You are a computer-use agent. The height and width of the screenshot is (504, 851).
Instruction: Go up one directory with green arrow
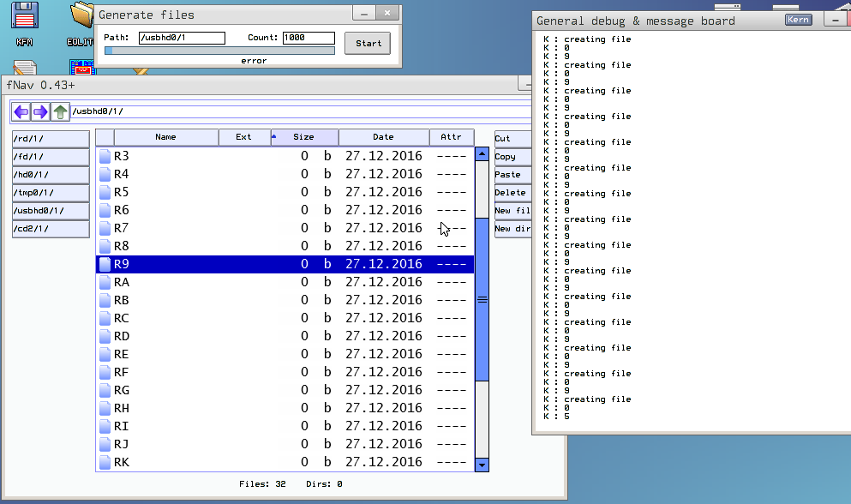pyautogui.click(x=60, y=111)
